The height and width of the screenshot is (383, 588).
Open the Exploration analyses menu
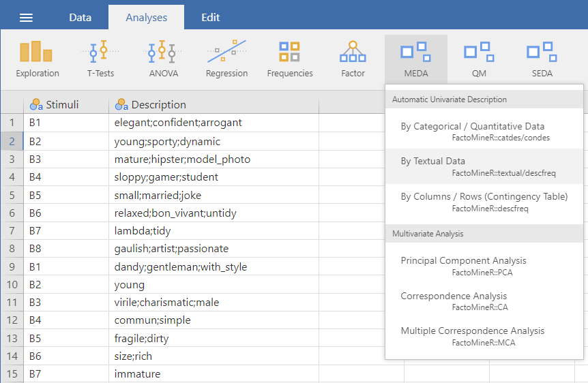click(x=38, y=59)
